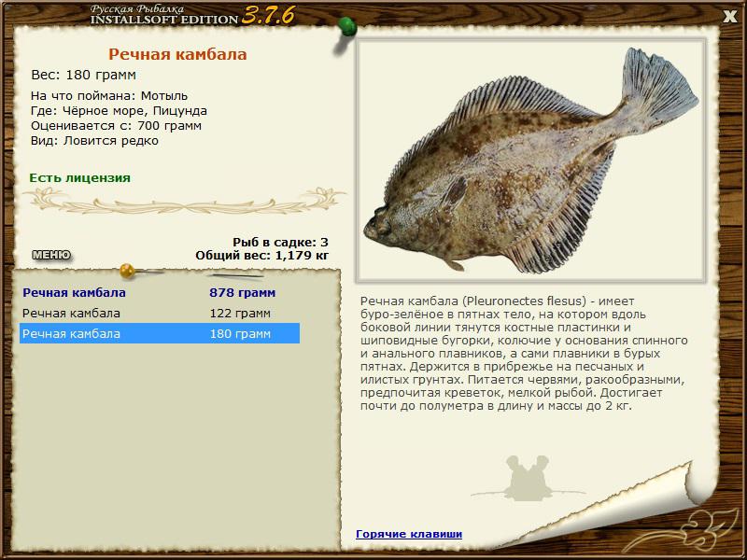The height and width of the screenshot is (560, 747).
Task: Click the Есть лицензия license label
Action: [x=79, y=177]
